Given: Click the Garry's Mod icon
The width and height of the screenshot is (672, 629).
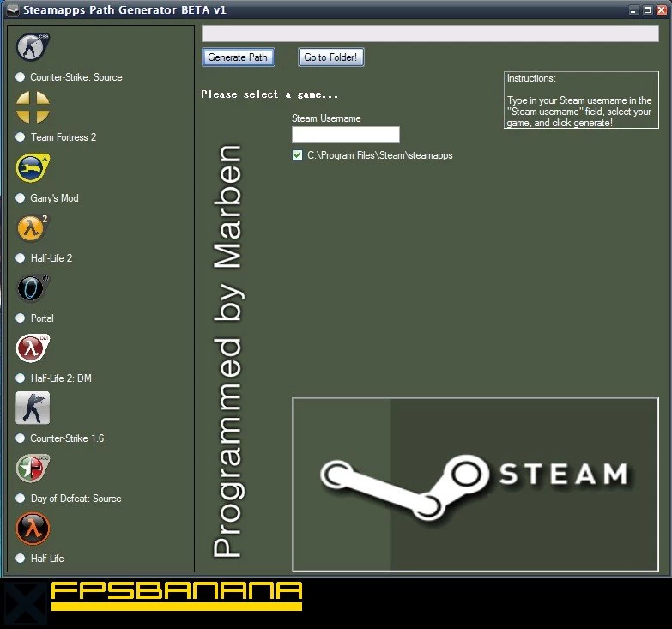Looking at the screenshot, I should pos(33,168).
